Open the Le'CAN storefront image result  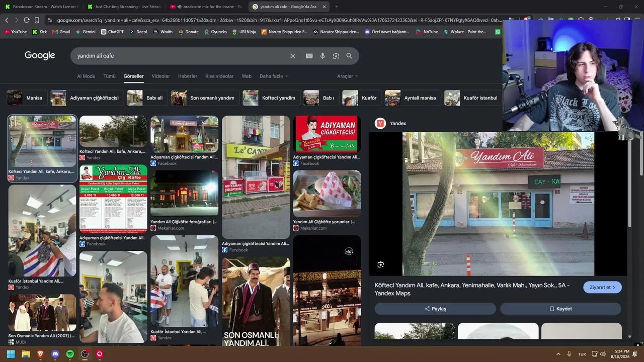click(x=256, y=177)
